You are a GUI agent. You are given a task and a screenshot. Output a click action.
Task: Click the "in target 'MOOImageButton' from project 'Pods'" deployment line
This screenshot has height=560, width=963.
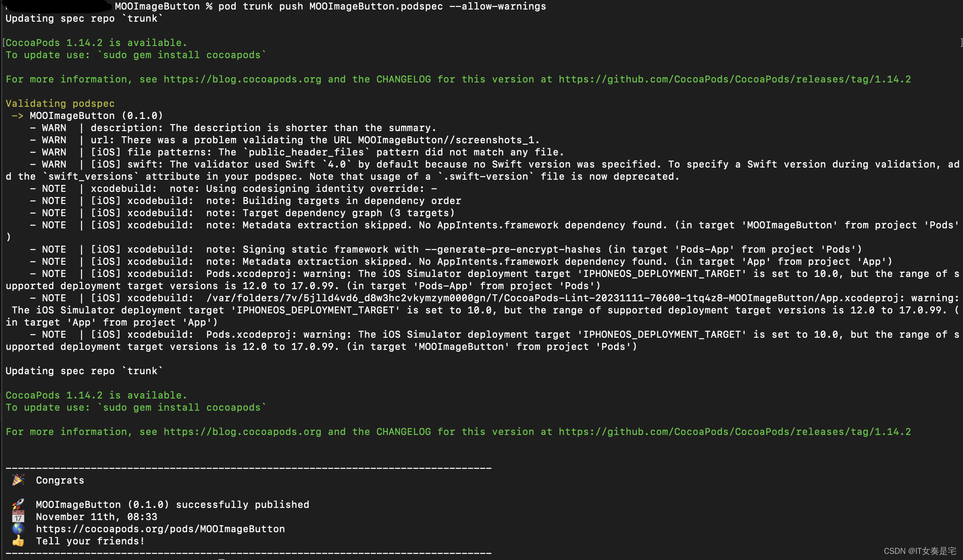[x=321, y=346]
